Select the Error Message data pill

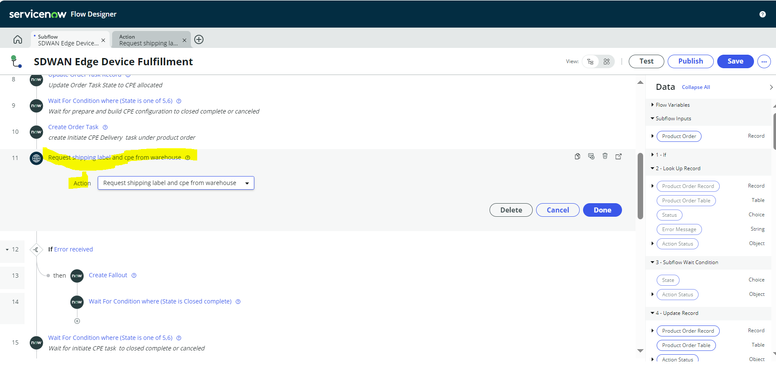coord(679,230)
